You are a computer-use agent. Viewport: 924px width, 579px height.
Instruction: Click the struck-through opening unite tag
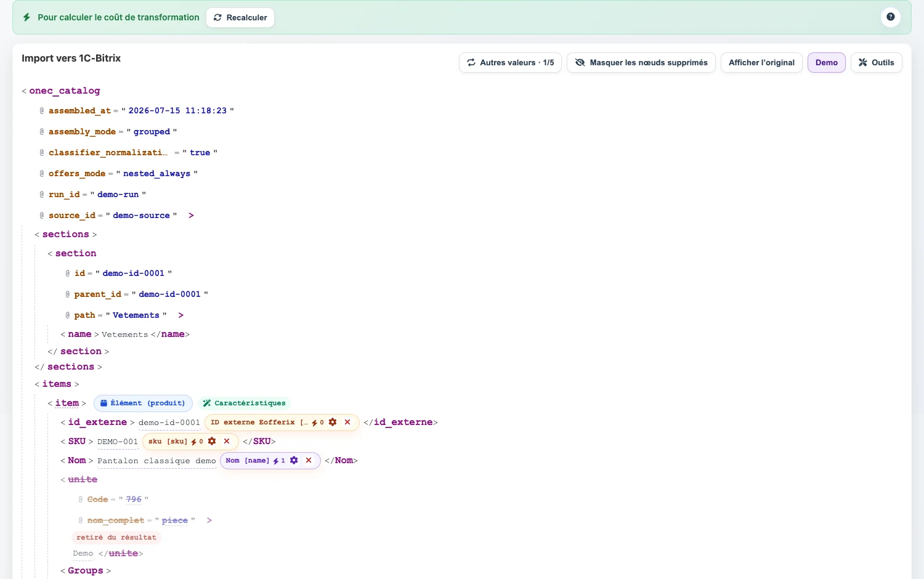pyautogui.click(x=83, y=479)
